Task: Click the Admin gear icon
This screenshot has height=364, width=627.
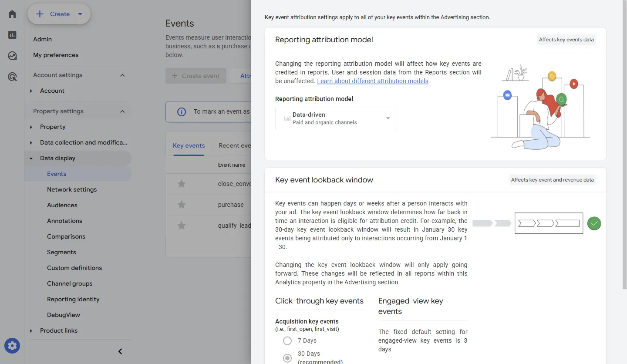Action: (x=12, y=346)
